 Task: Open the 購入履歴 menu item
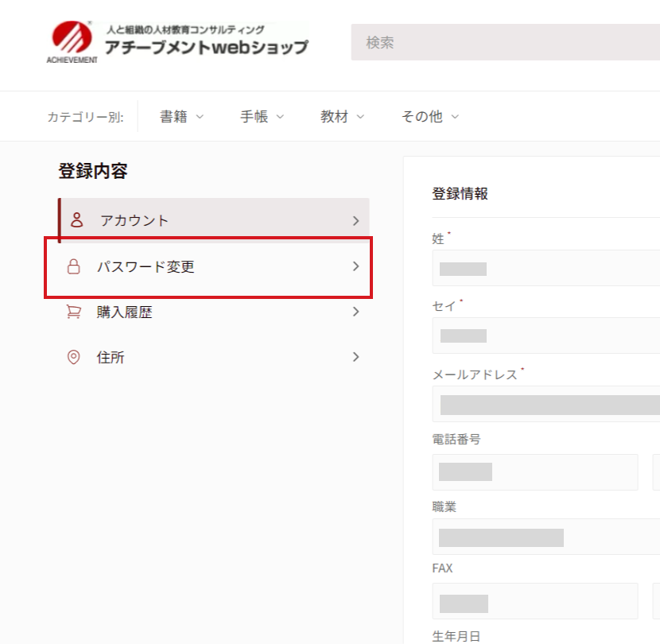click(214, 312)
